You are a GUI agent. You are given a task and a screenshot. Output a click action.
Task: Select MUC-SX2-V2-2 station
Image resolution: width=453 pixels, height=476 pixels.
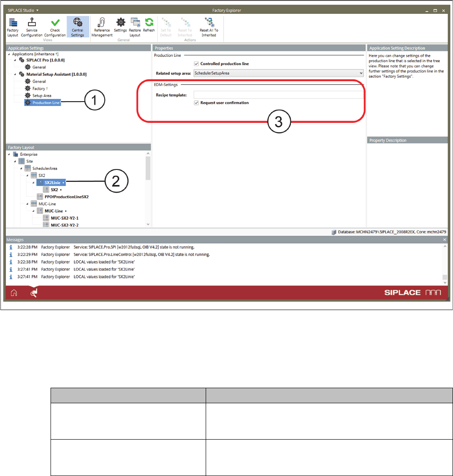(65, 225)
